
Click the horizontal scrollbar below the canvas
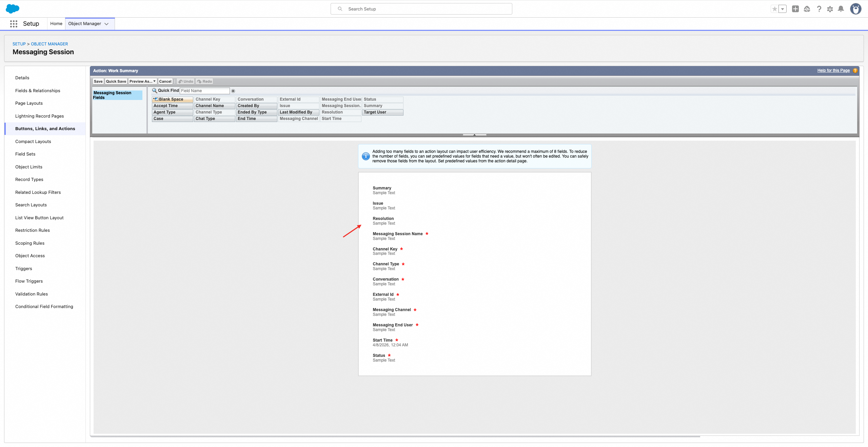point(395,436)
